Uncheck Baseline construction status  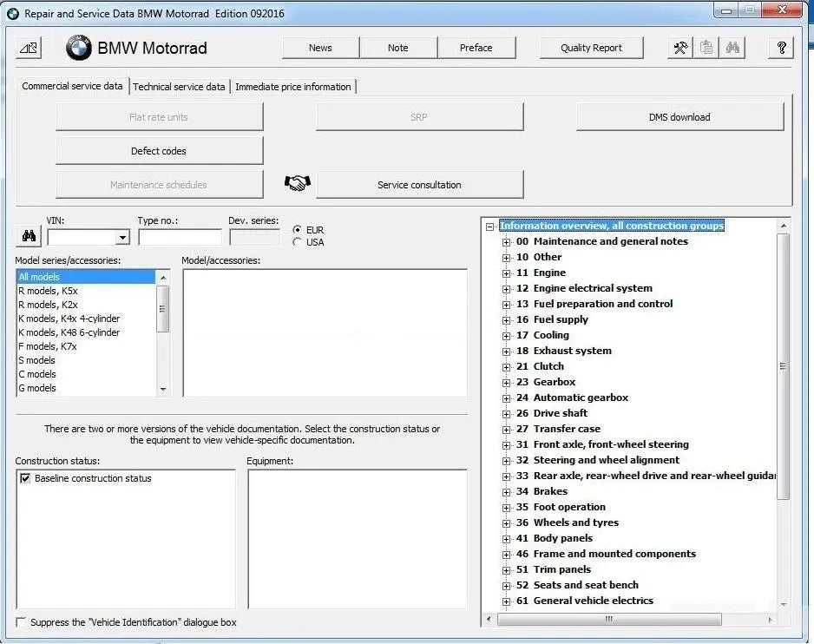click(x=25, y=477)
